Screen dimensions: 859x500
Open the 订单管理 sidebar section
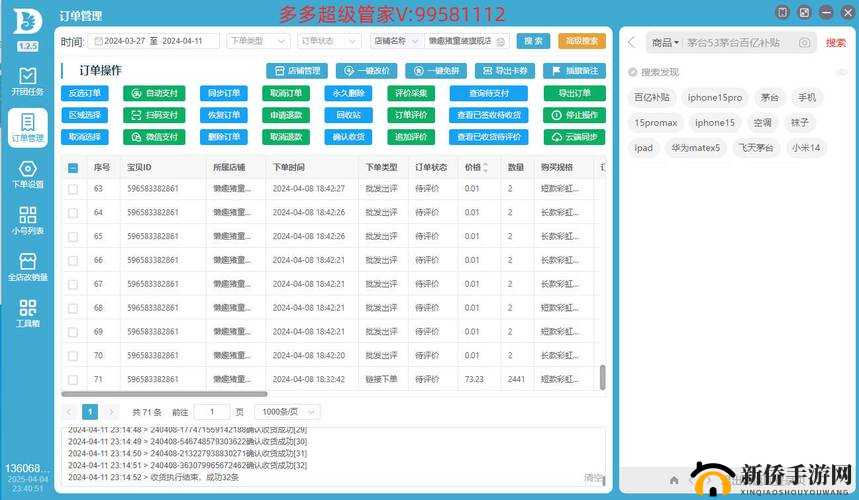(x=27, y=127)
